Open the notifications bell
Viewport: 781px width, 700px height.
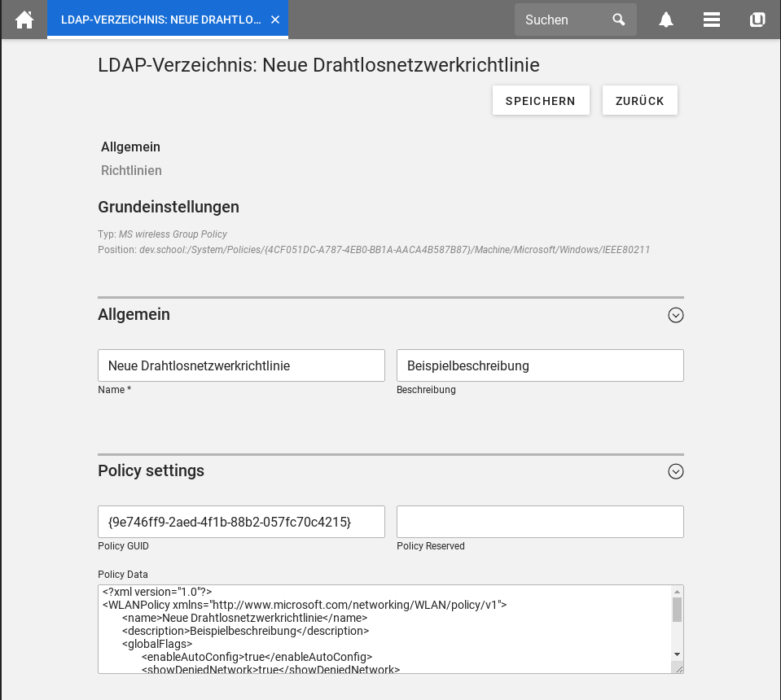coord(666,20)
